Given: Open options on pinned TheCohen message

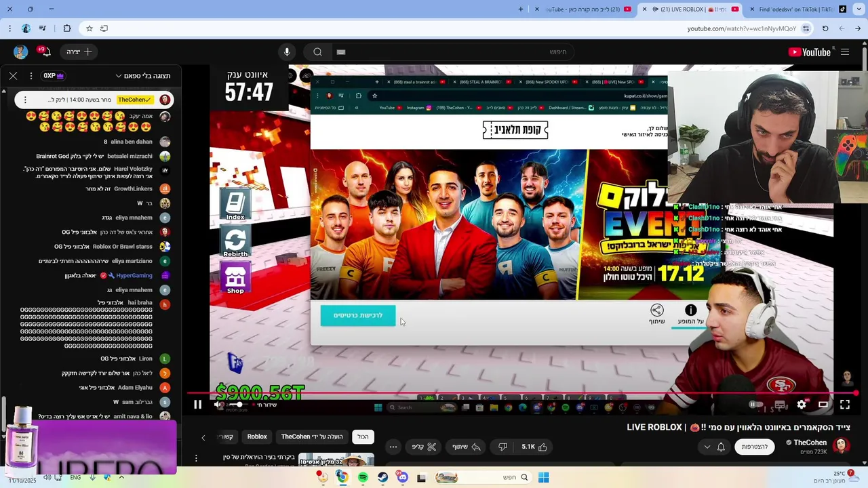Looking at the screenshot, I should coord(25,100).
